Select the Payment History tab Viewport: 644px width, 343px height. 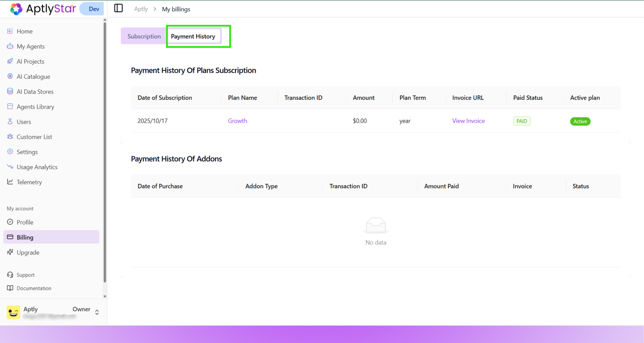tap(193, 36)
